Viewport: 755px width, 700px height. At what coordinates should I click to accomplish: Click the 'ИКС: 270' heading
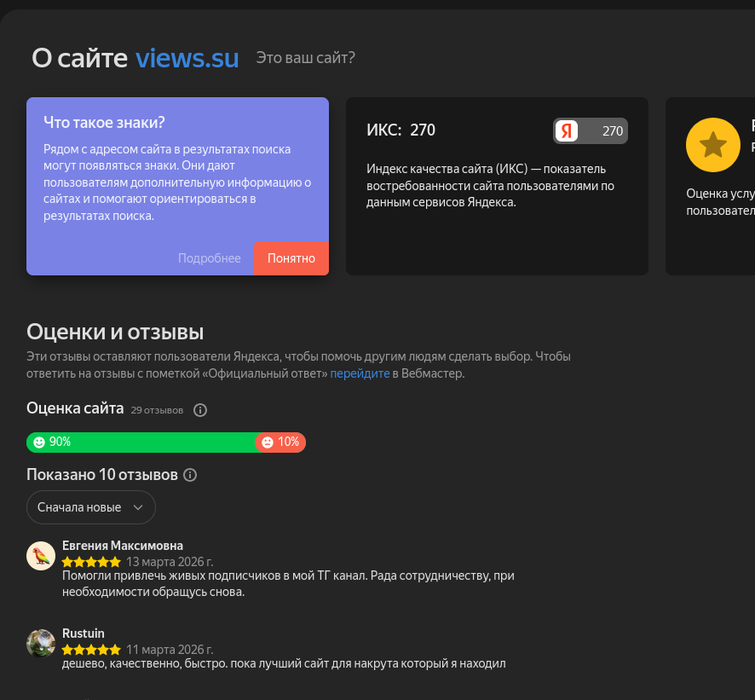coord(401,130)
